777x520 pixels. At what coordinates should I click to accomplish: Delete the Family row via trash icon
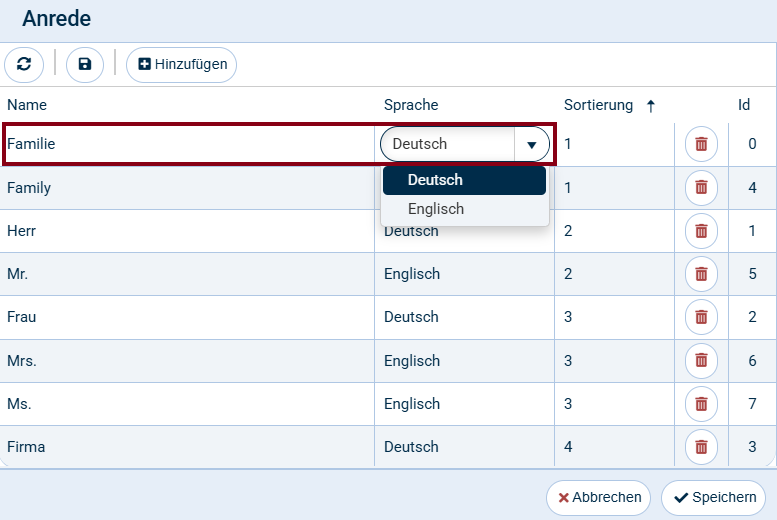(701, 188)
